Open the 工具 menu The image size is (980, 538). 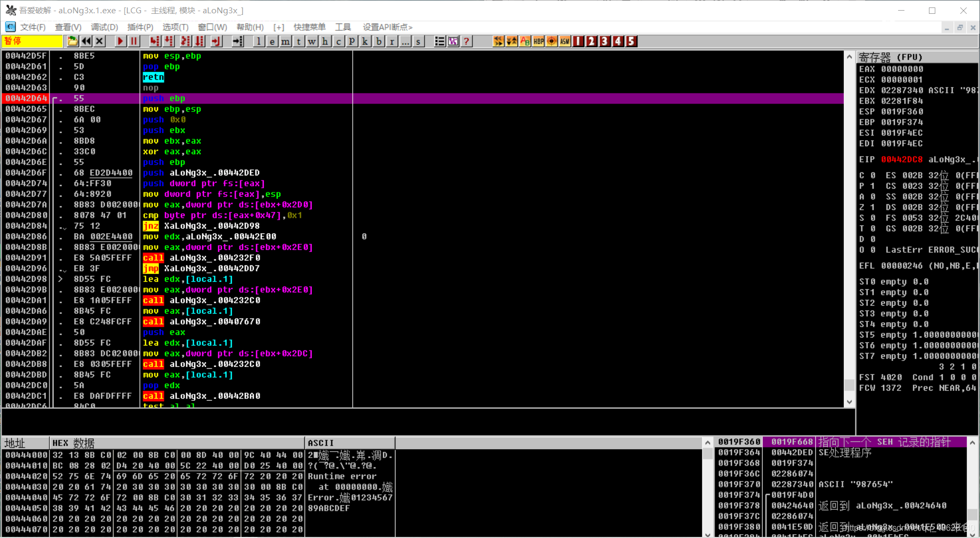tap(343, 27)
